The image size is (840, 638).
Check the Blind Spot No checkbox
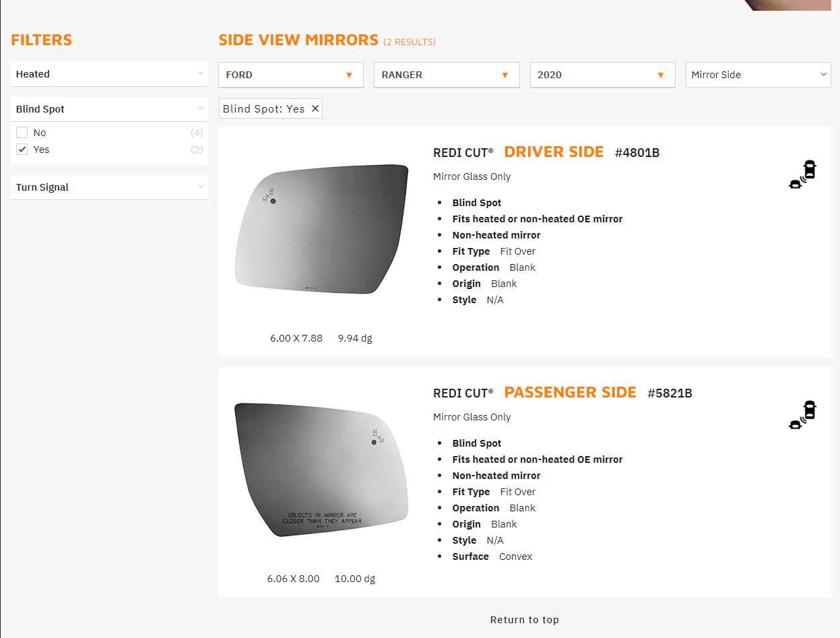coord(22,133)
